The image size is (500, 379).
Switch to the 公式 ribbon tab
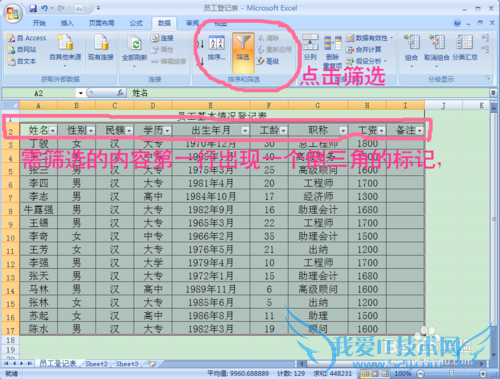click(x=136, y=23)
